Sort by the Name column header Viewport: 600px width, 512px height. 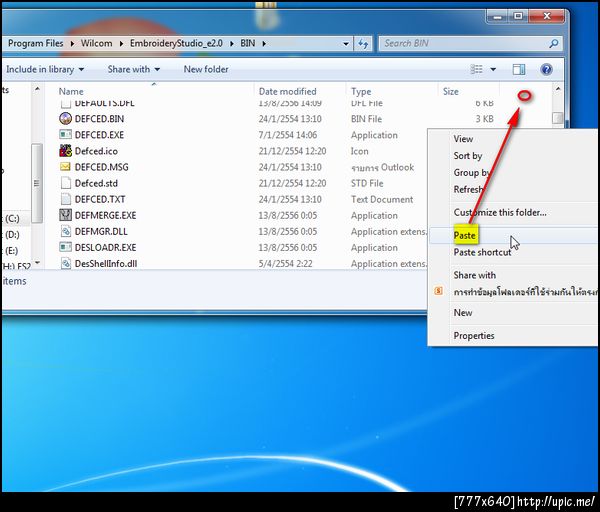pyautogui.click(x=71, y=91)
